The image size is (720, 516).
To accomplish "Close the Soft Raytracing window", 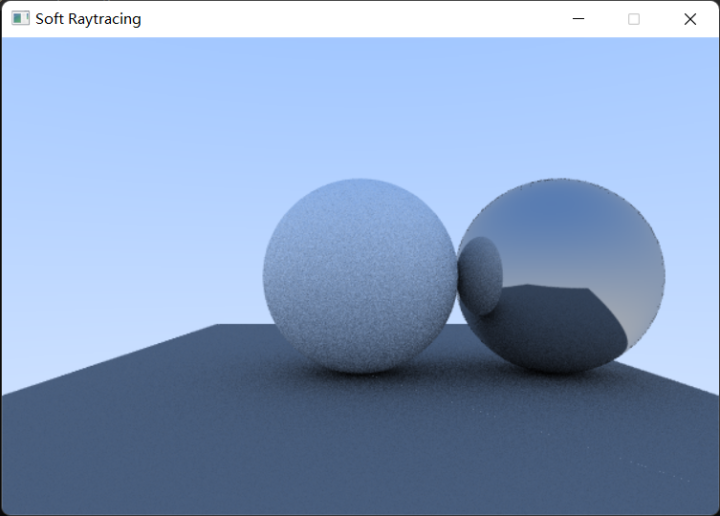I will coord(690,19).
